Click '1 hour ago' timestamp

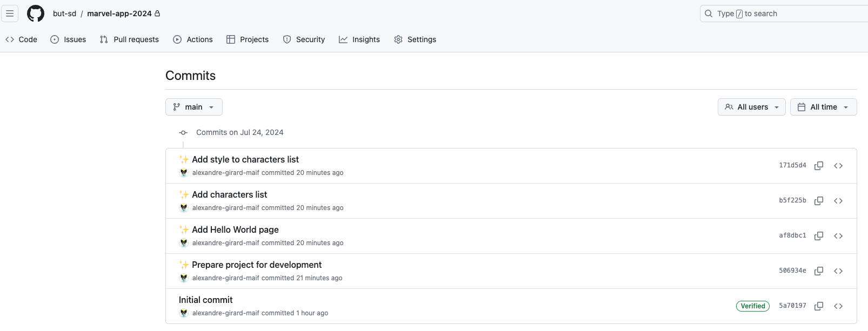(x=312, y=313)
